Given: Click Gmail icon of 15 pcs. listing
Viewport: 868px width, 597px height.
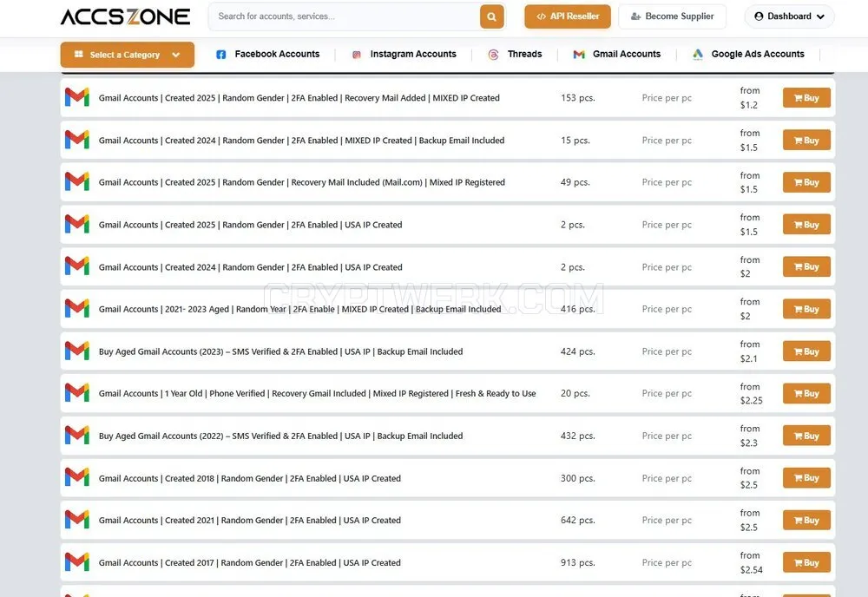Looking at the screenshot, I should click(77, 140).
